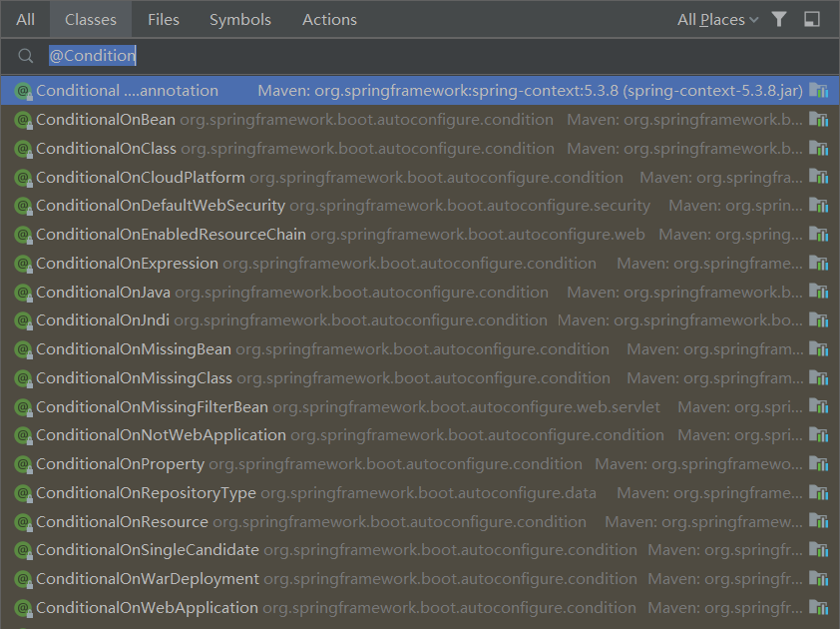Click the autoconfigure.data package of ConditionalOnRepositoryType

point(429,493)
